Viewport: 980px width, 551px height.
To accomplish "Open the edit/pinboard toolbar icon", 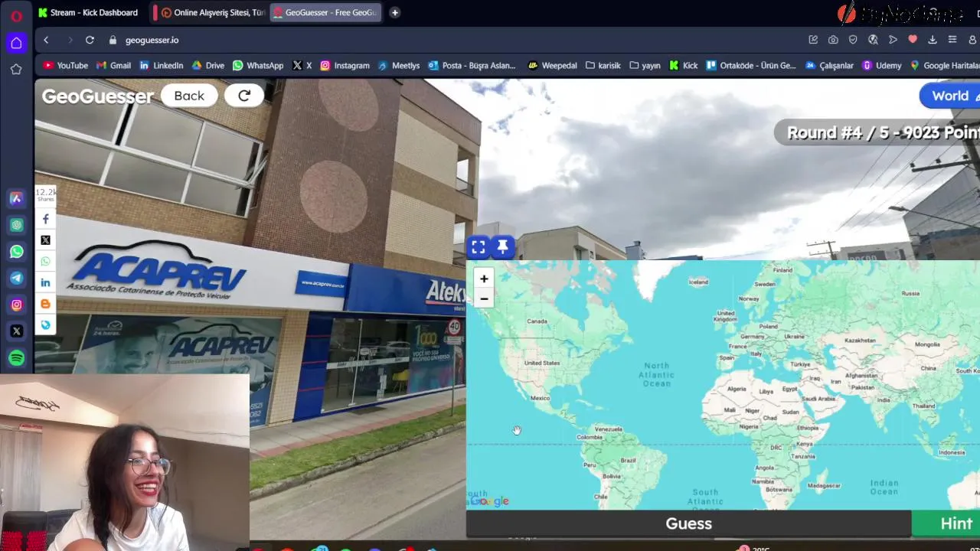I will coord(813,40).
